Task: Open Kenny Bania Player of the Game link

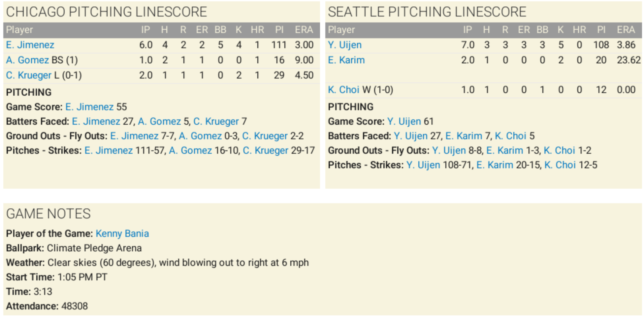Action: click(122, 234)
